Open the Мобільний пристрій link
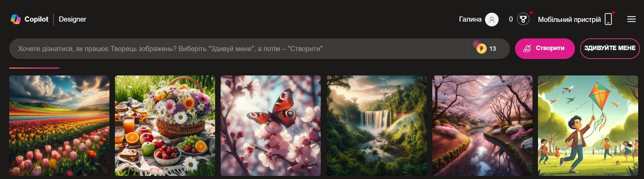The height and width of the screenshot is (179, 644). point(569,20)
